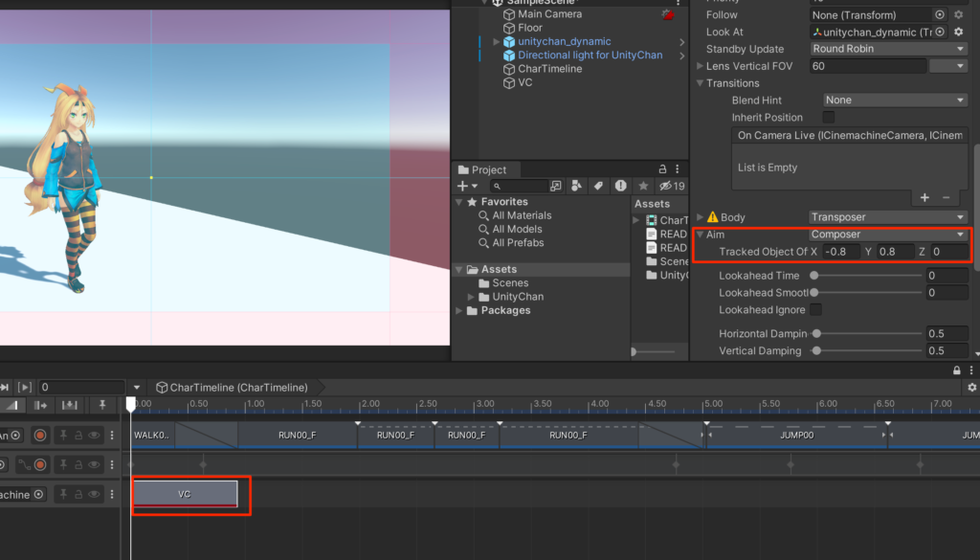Viewport: 980px width, 560px height.
Task: Toggle the timeline marker pin icon
Action: tap(102, 405)
